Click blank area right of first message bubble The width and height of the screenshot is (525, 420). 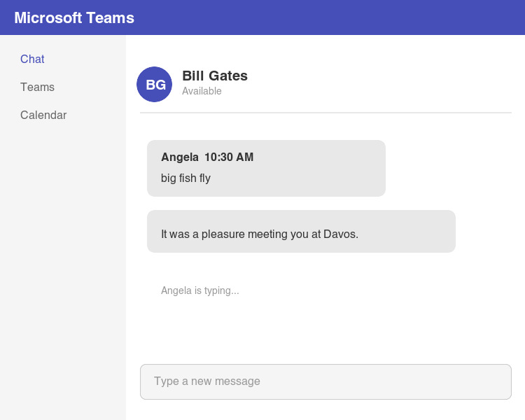pyautogui.click(x=448, y=168)
